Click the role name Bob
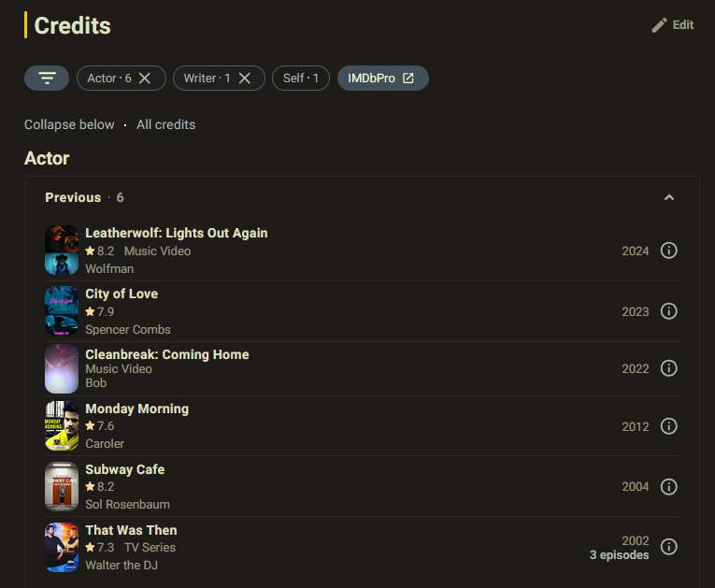The height and width of the screenshot is (588, 715). coord(95,382)
